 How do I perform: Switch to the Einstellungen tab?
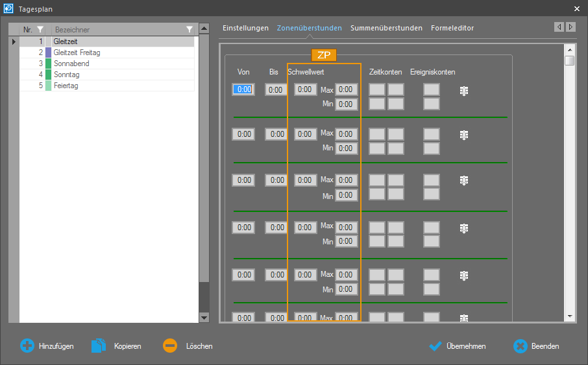coord(245,28)
